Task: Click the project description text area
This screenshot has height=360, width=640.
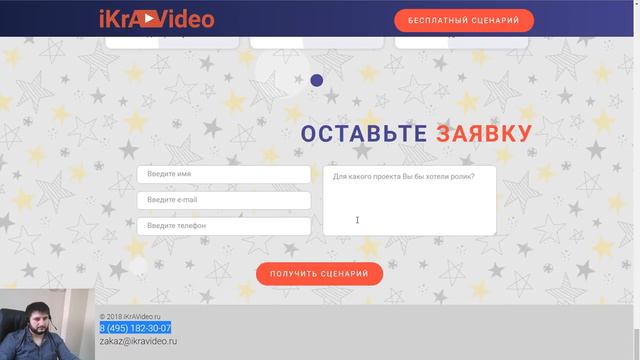Action: tap(409, 200)
